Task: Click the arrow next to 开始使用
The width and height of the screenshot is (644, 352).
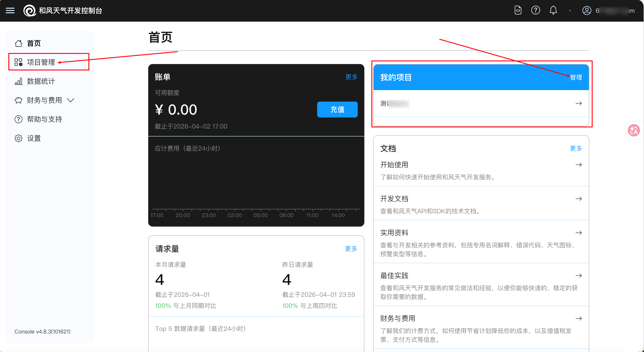Action: (578, 165)
